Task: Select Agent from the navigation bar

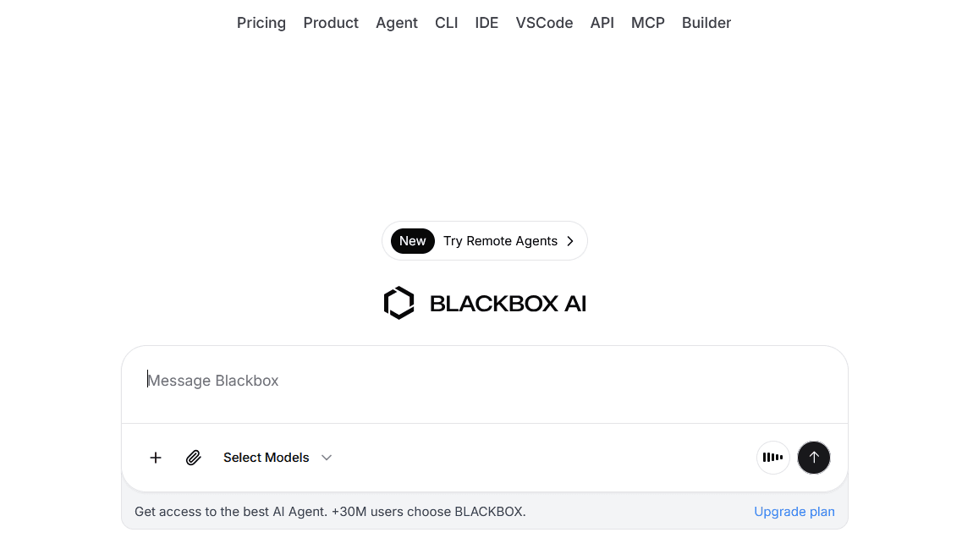Action: pos(396,23)
